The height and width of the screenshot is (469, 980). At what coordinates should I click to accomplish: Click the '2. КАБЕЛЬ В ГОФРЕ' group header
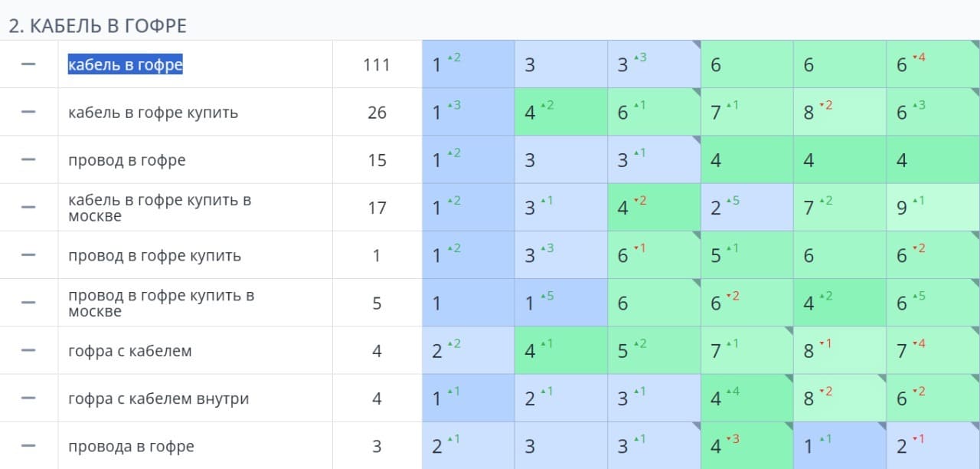tap(97, 25)
